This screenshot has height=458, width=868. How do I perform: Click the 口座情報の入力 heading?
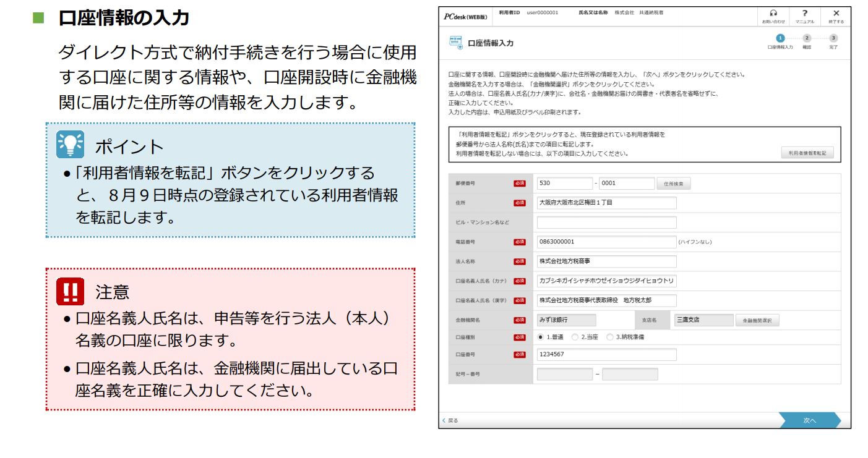pos(124,19)
